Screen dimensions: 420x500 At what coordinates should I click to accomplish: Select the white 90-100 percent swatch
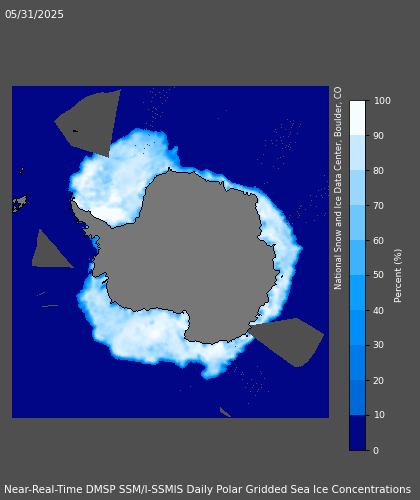[x=357, y=118]
